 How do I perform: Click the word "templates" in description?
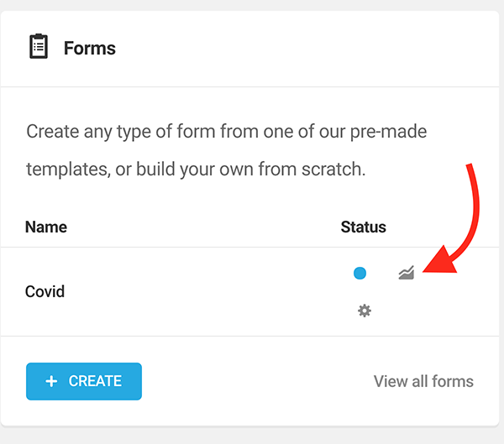coord(63,169)
